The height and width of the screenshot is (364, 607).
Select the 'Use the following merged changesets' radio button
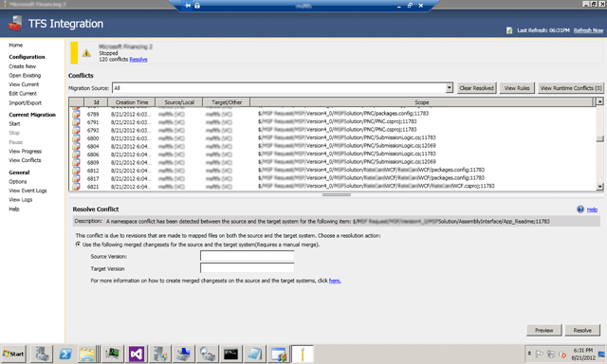pyautogui.click(x=78, y=245)
